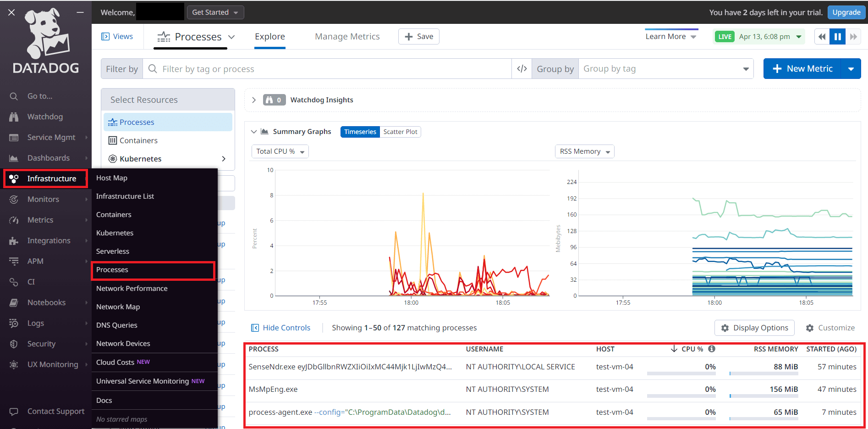
Task: Click the fast-forward time button
Action: coord(853,37)
